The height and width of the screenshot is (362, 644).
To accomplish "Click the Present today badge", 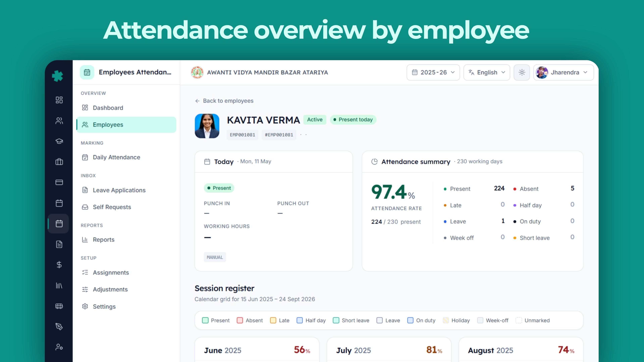I will pyautogui.click(x=353, y=120).
